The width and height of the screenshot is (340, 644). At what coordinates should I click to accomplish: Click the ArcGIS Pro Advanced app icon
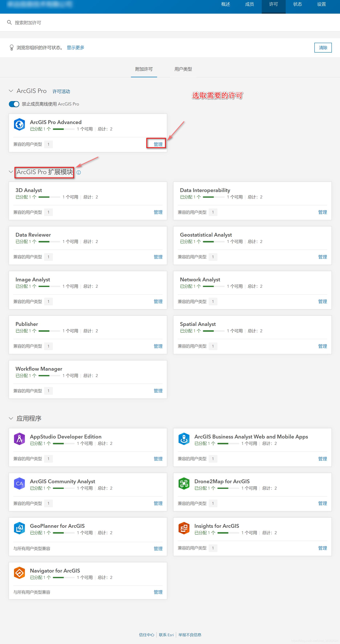point(19,125)
